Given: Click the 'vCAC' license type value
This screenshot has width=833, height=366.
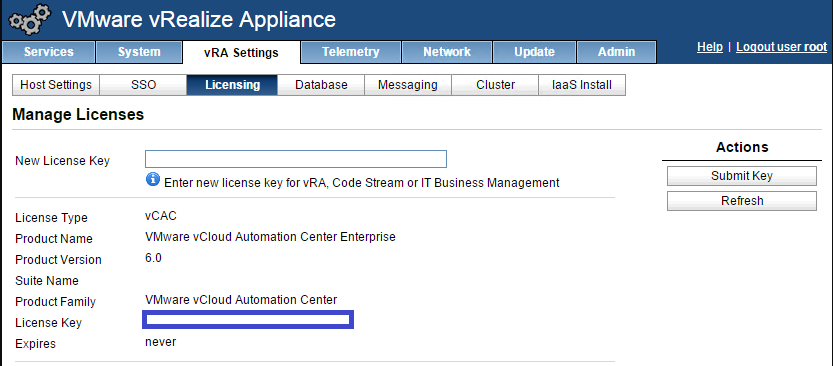Looking at the screenshot, I should pyautogui.click(x=161, y=216).
